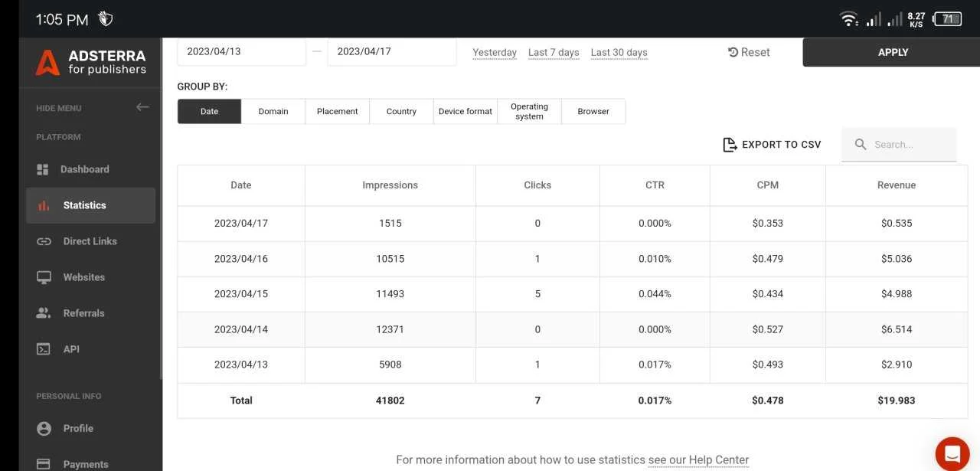The height and width of the screenshot is (471, 980).
Task: Click the Direct Links chain icon
Action: tap(44, 241)
